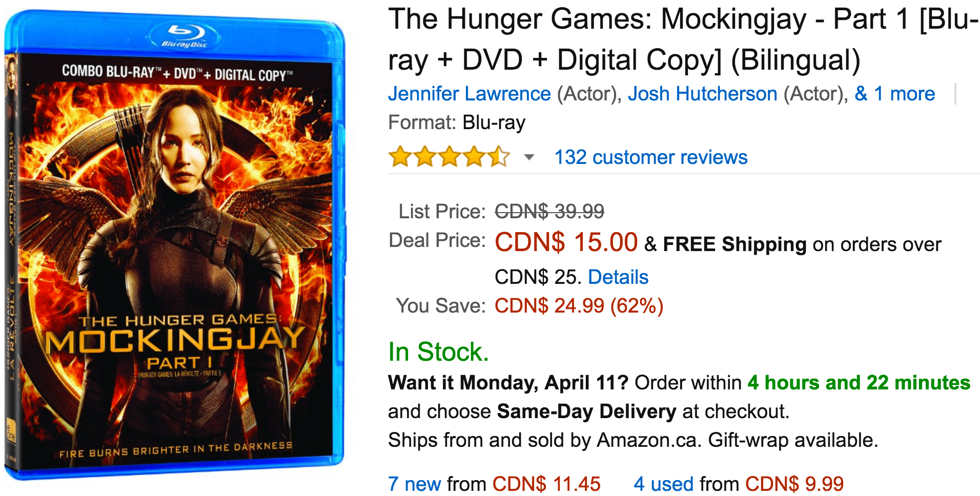Open Josh Hutcherson actor link

pyautogui.click(x=702, y=94)
